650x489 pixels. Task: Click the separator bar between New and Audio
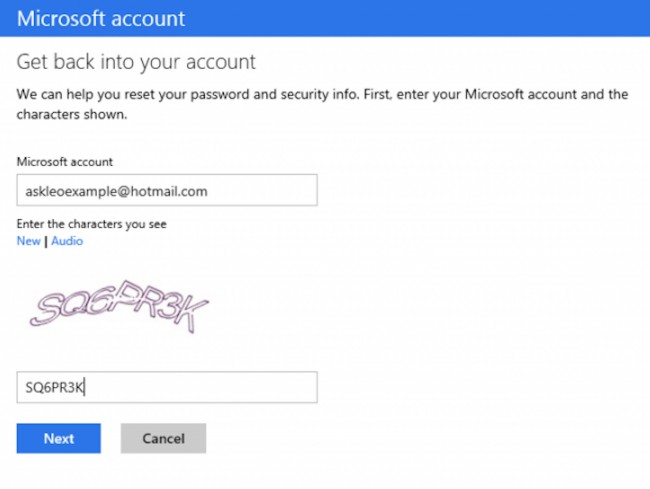click(x=45, y=241)
